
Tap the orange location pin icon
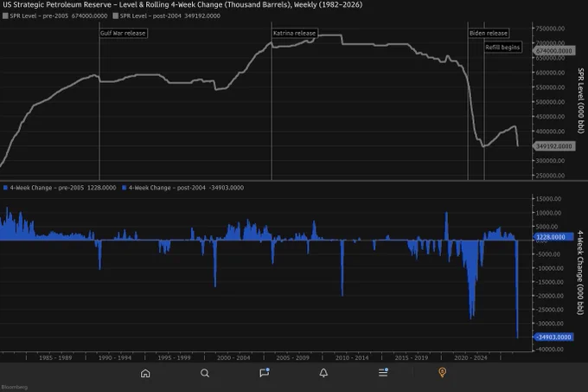tap(442, 372)
